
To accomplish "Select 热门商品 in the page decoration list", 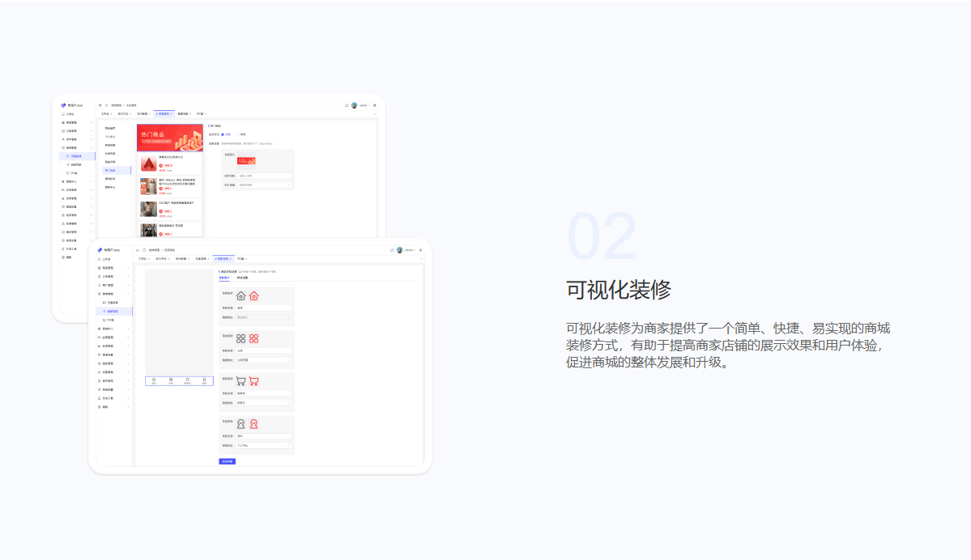I will click(110, 171).
